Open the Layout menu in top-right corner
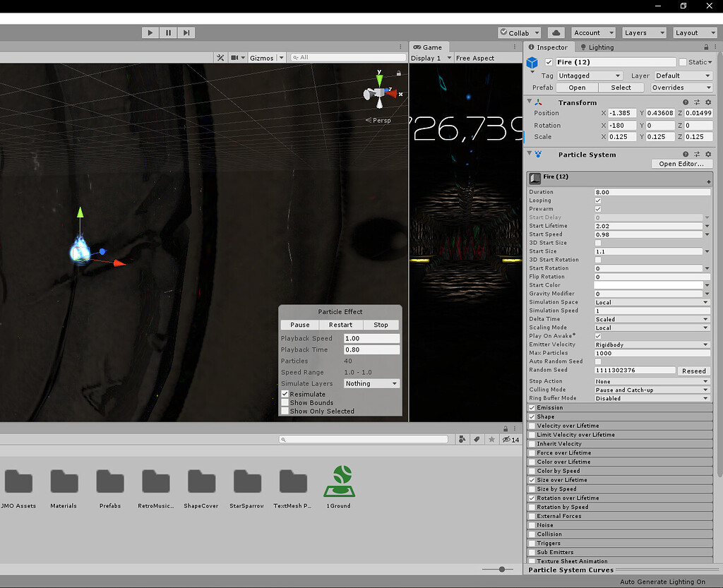 pyautogui.click(x=695, y=32)
